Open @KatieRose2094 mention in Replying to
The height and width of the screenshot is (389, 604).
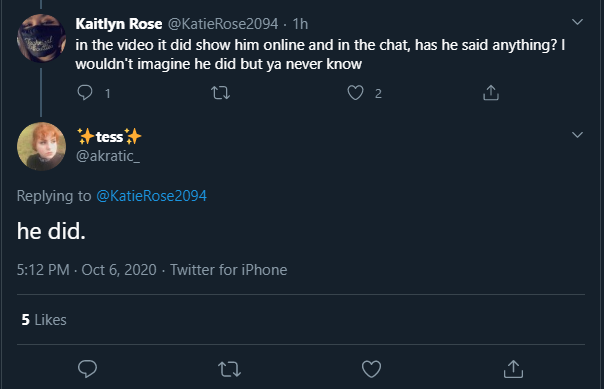click(151, 196)
